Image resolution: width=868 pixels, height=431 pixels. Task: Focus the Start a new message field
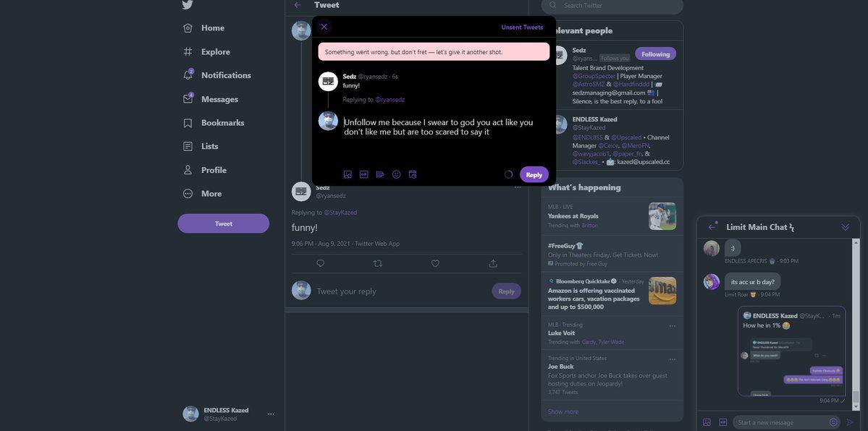[780, 422]
